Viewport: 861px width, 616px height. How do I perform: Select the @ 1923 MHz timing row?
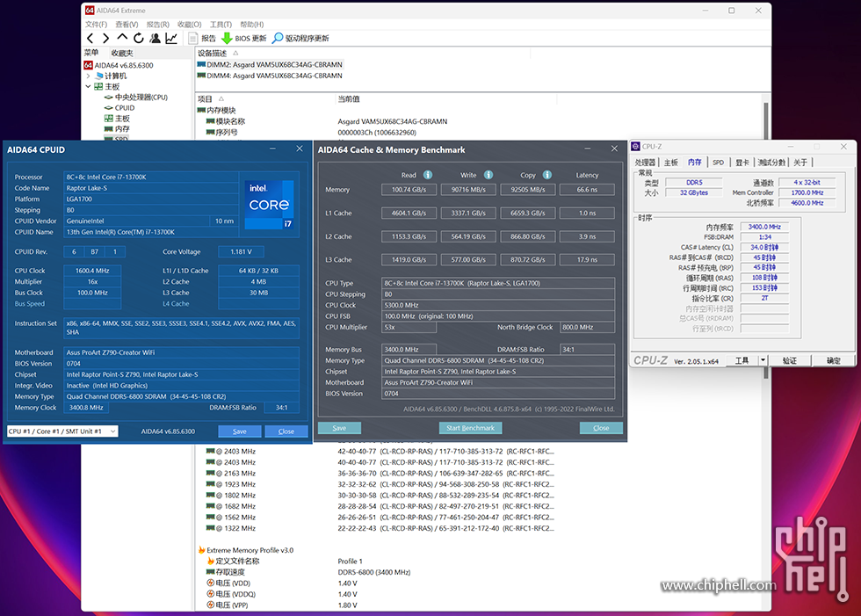[380, 484]
